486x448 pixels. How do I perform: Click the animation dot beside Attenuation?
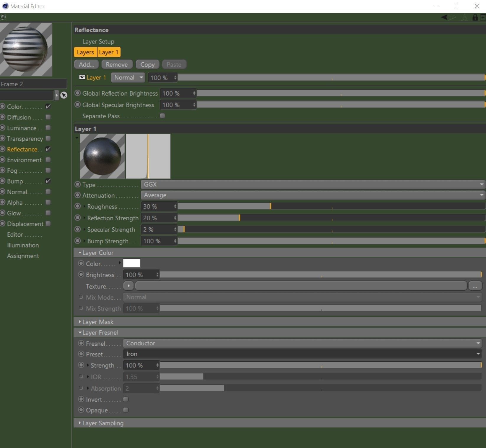[78, 195]
